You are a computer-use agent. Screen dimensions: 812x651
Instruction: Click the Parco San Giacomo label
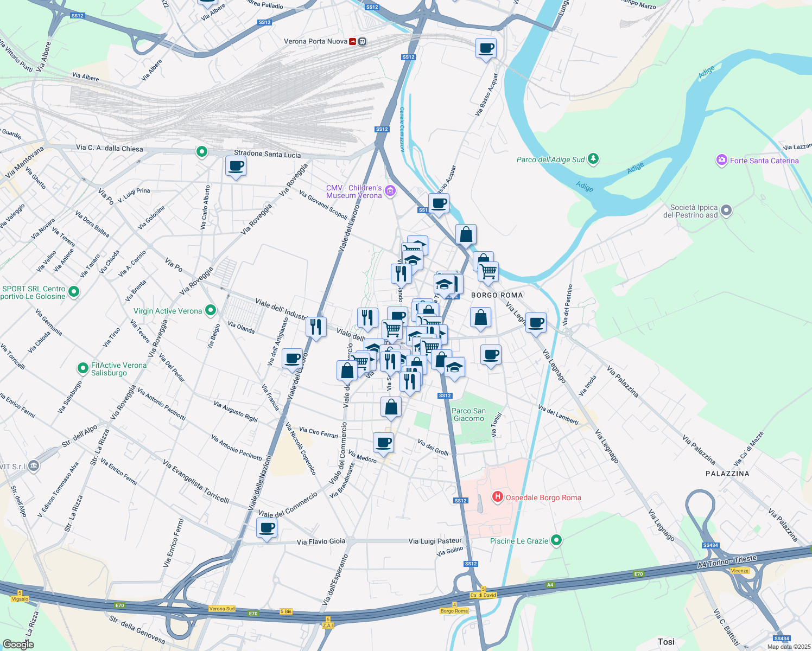point(468,414)
